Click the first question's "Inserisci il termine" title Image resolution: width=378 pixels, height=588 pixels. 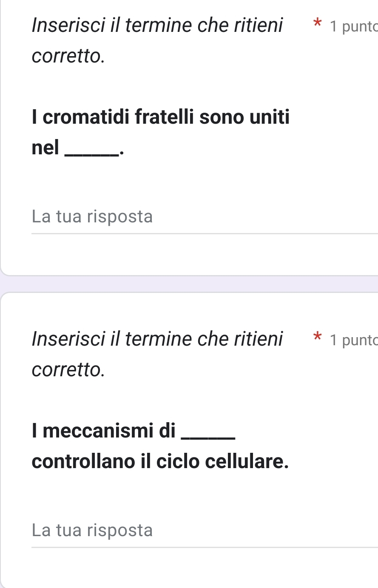(x=157, y=26)
